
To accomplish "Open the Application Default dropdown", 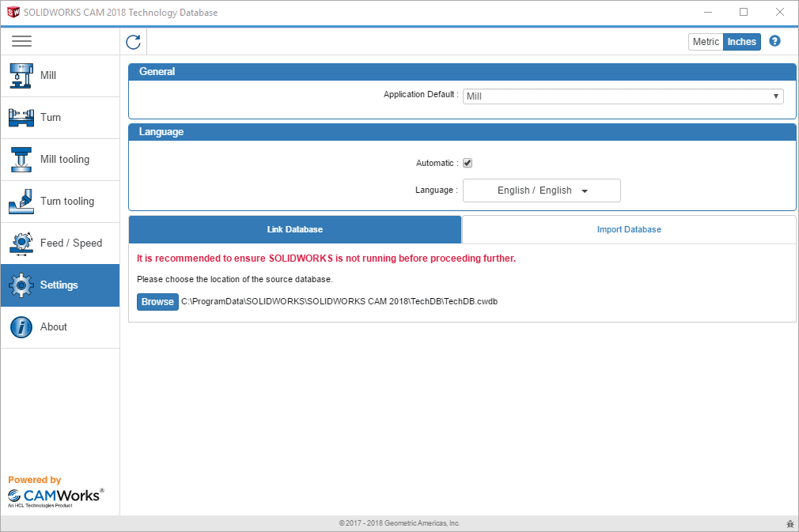I will click(x=623, y=96).
